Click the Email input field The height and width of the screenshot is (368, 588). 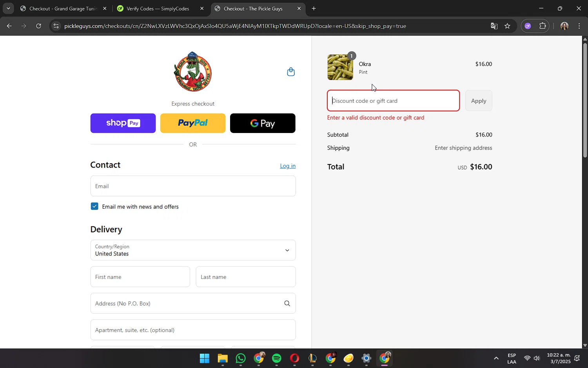(193, 186)
